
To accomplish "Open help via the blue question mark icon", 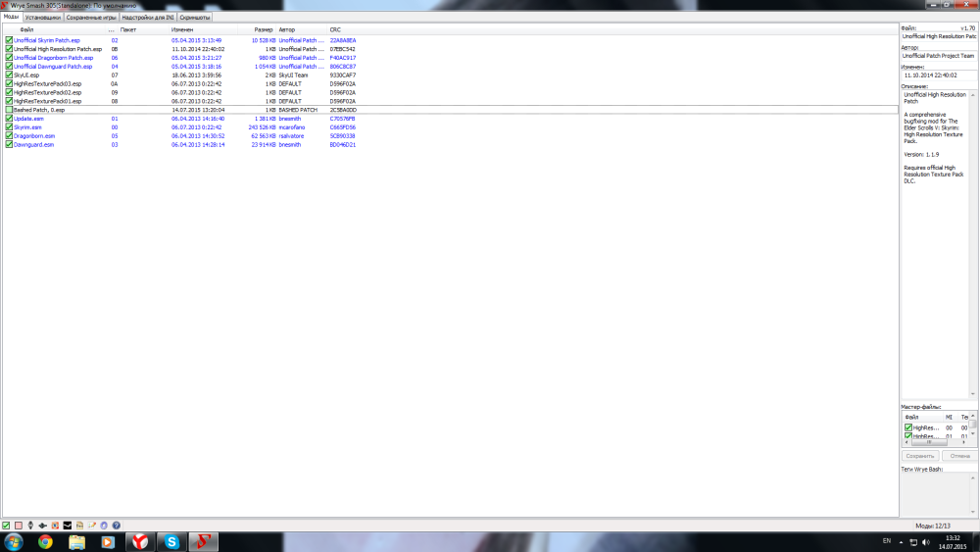I will pos(117,526).
